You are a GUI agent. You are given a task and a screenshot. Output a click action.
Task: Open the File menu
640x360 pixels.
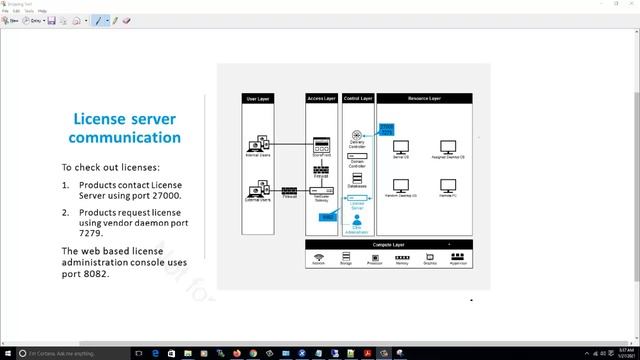pos(5,11)
